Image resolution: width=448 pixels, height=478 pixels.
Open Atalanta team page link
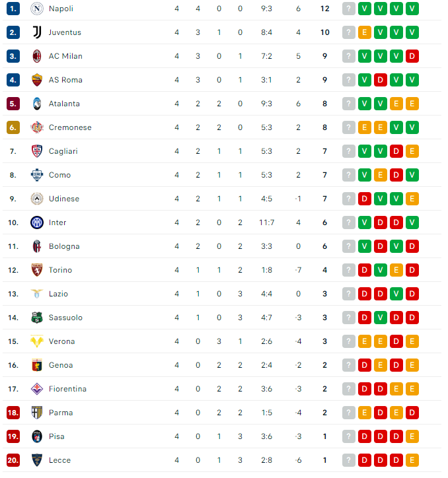(x=64, y=104)
